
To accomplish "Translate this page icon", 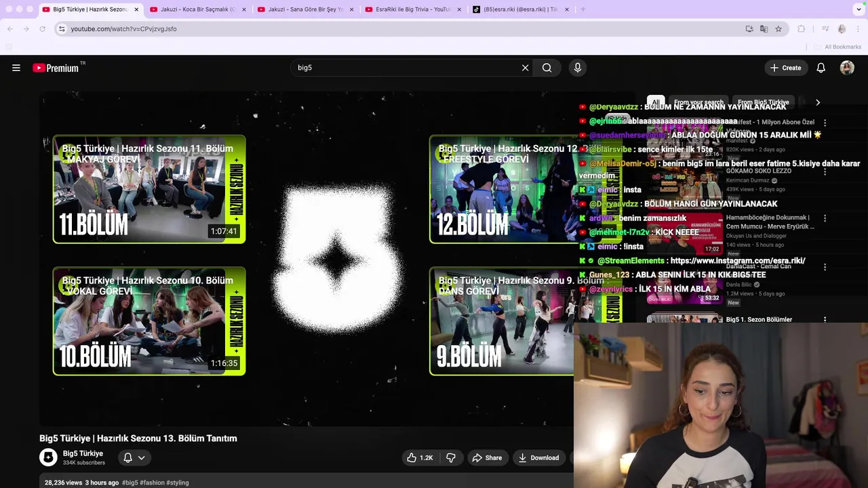I will (764, 29).
